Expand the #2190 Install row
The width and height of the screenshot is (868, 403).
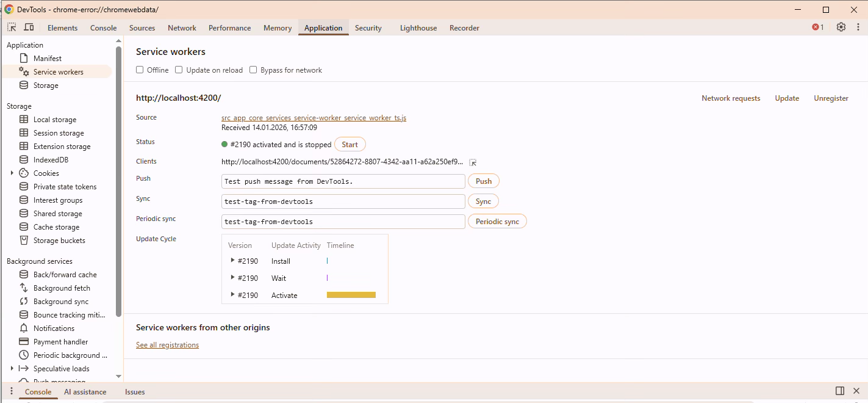(x=232, y=261)
